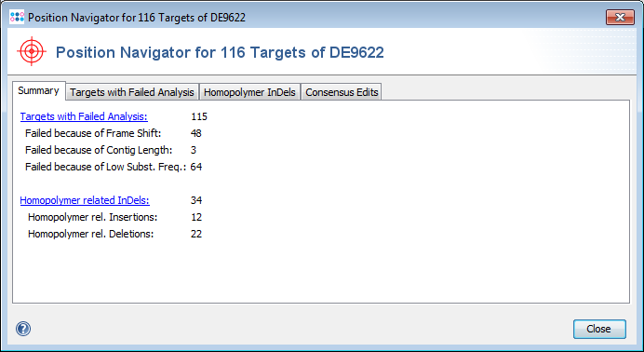Click the homopolymer InDels count 34
This screenshot has height=352, width=644.
click(x=196, y=200)
